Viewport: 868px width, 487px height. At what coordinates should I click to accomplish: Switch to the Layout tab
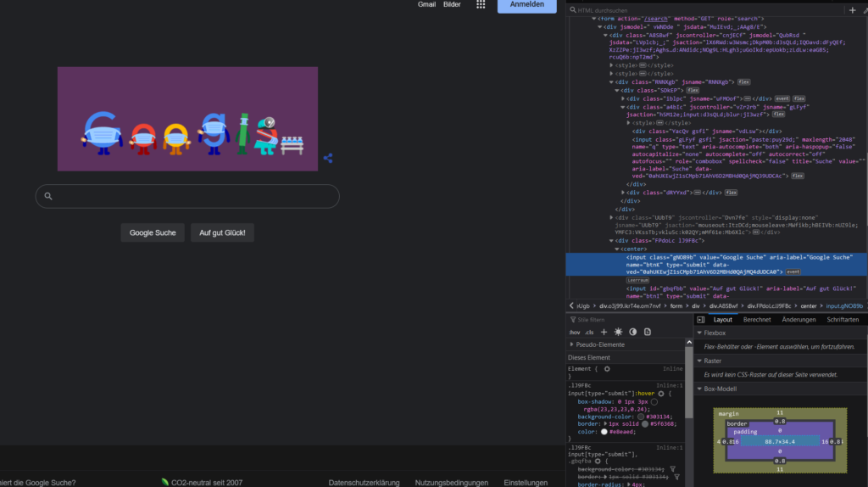722,320
